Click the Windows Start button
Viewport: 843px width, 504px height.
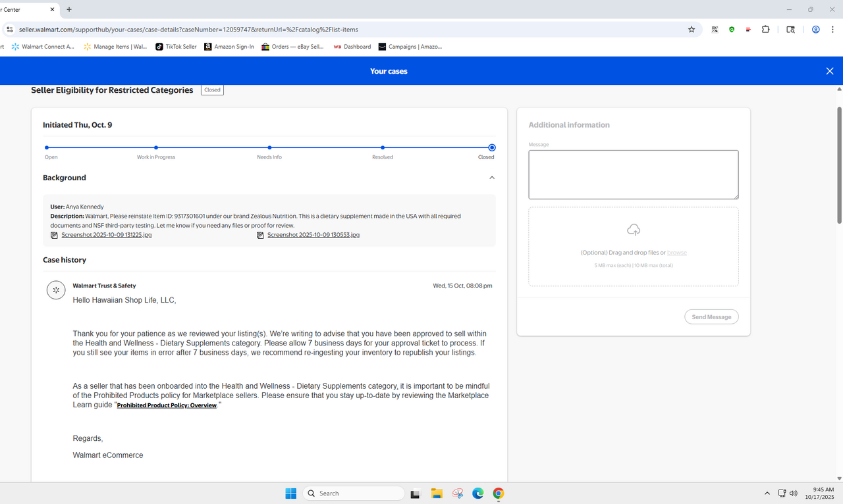pyautogui.click(x=290, y=493)
